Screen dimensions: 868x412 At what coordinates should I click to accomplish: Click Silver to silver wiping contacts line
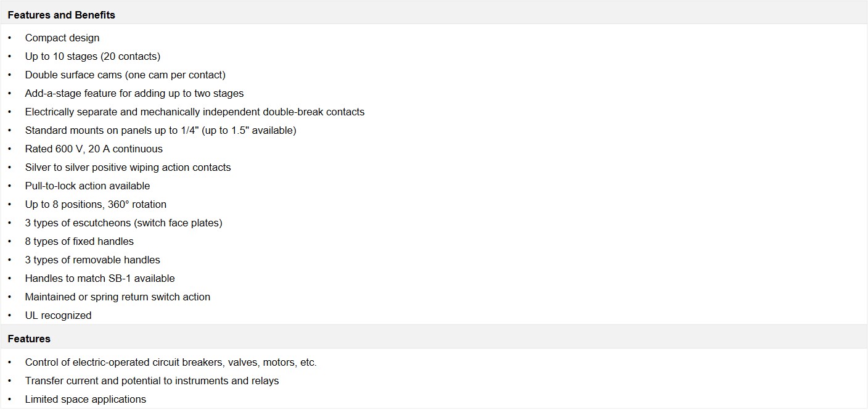128,167
